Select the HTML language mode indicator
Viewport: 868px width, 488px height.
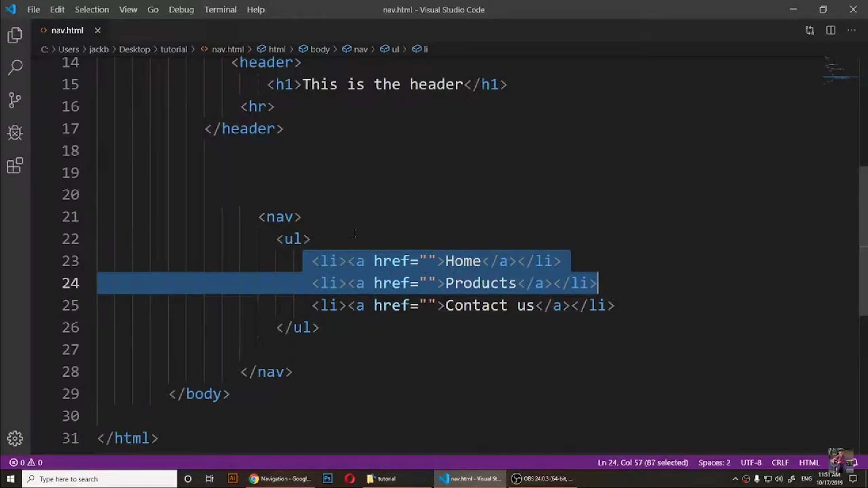point(809,463)
